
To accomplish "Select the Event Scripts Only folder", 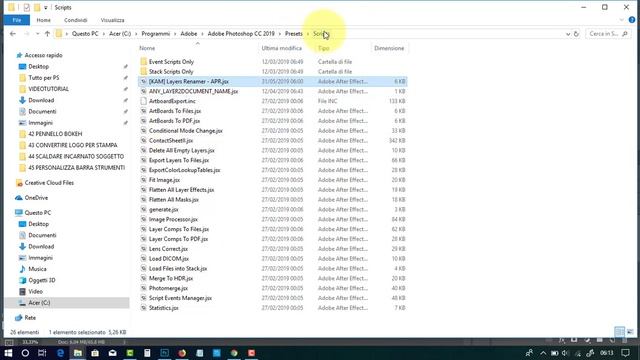I will [x=171, y=62].
